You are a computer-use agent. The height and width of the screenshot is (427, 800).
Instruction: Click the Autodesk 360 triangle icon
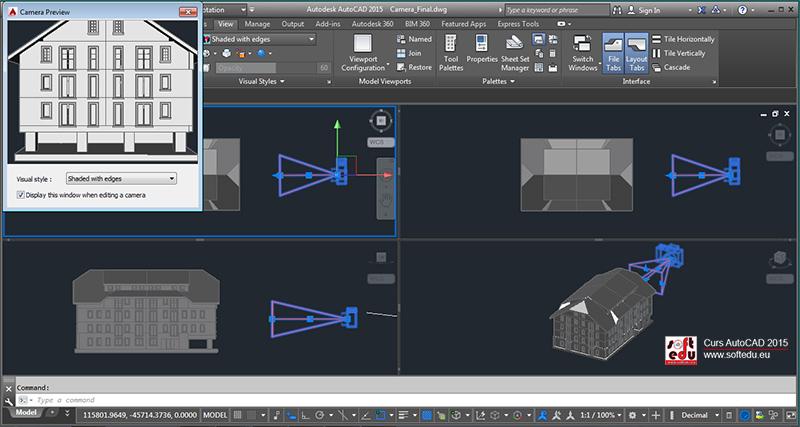[716, 10]
